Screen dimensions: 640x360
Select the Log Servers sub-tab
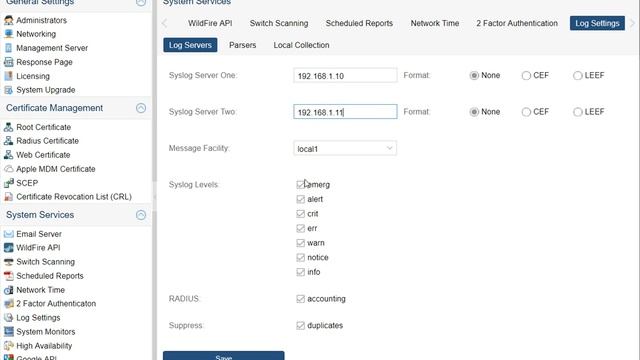(x=190, y=45)
